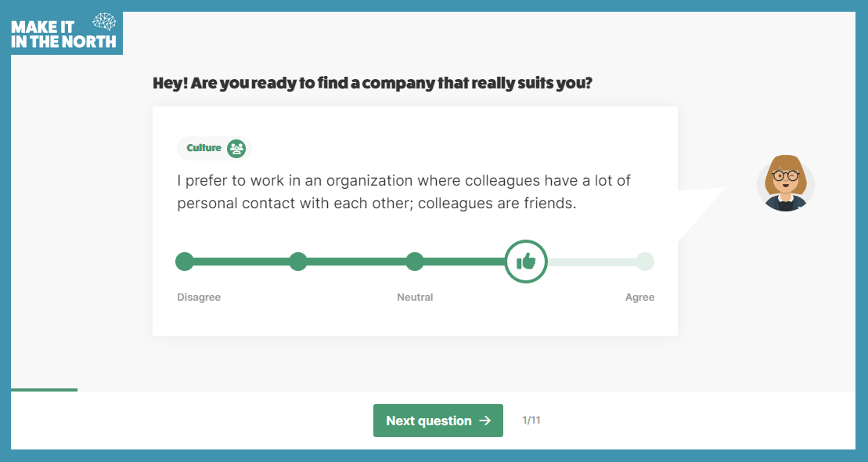Click the thumbs-up slider handle
This screenshot has height=462, width=868.
point(526,262)
